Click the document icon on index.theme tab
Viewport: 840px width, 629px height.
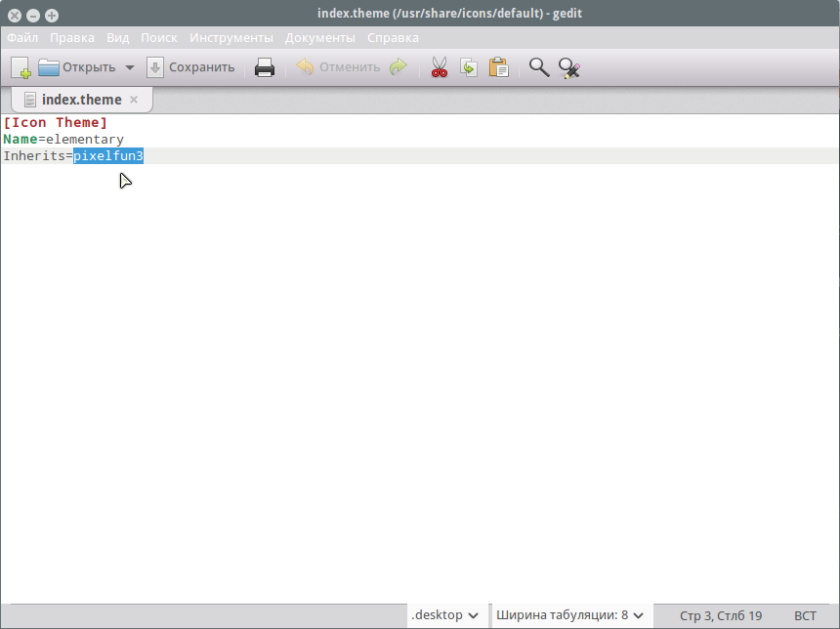(x=30, y=100)
